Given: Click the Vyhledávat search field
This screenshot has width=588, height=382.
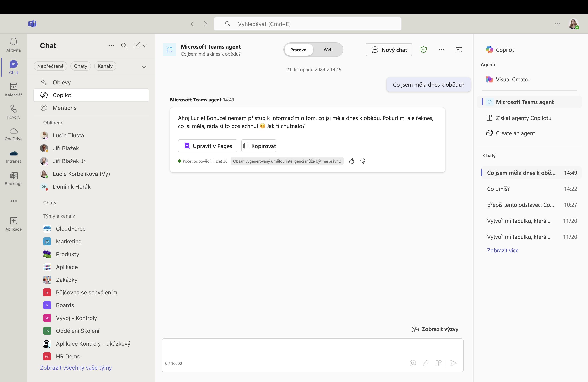Looking at the screenshot, I should tap(307, 24).
